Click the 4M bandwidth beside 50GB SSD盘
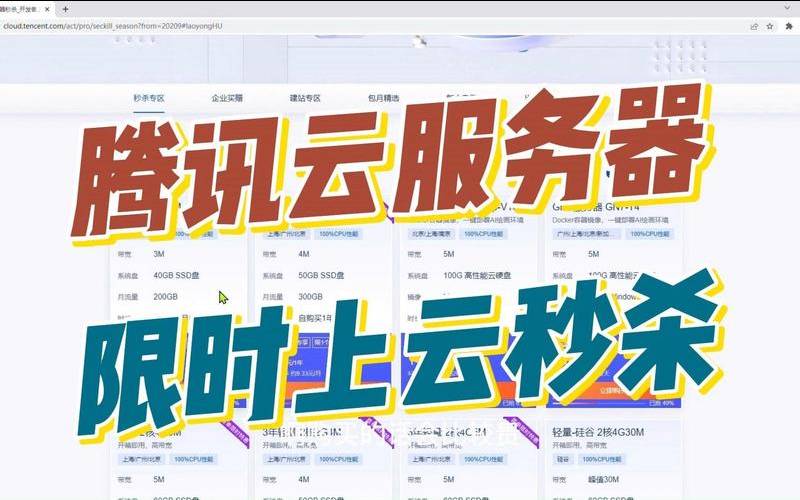This screenshot has width=800, height=500. (304, 254)
